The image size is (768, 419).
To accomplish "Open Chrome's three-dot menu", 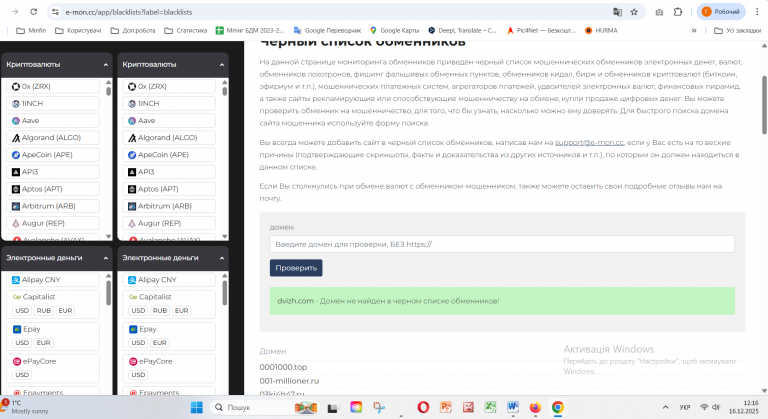I will click(757, 12).
